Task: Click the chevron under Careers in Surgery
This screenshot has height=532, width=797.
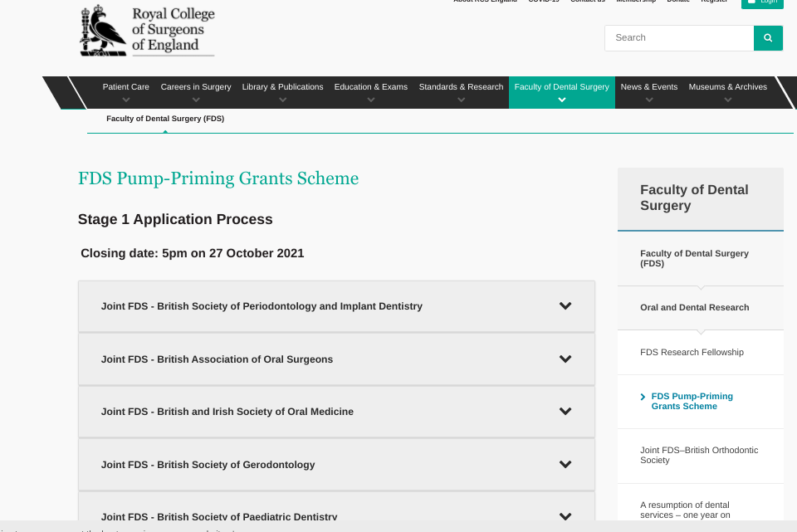Action: (196, 100)
